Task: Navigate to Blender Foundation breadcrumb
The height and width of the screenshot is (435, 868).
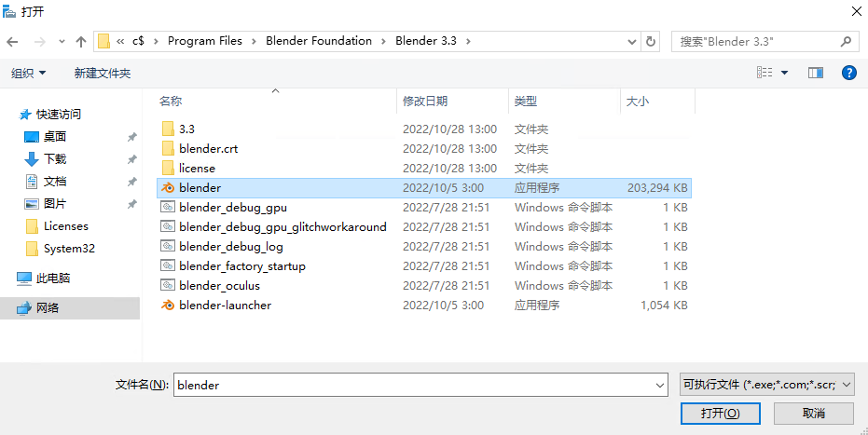Action: [x=319, y=41]
